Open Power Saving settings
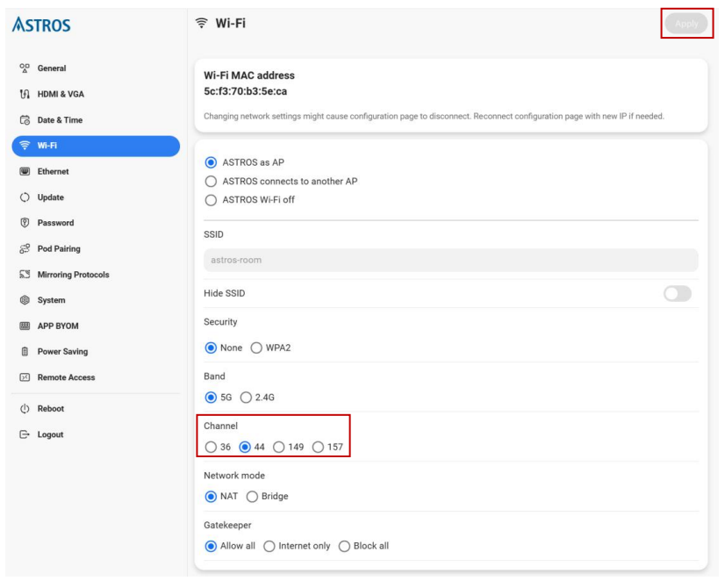 coord(96,351)
